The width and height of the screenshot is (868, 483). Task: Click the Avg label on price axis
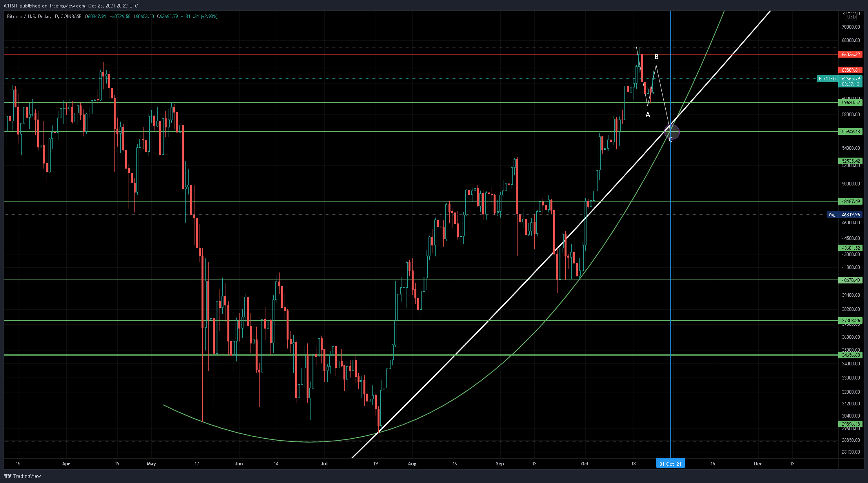click(x=832, y=215)
